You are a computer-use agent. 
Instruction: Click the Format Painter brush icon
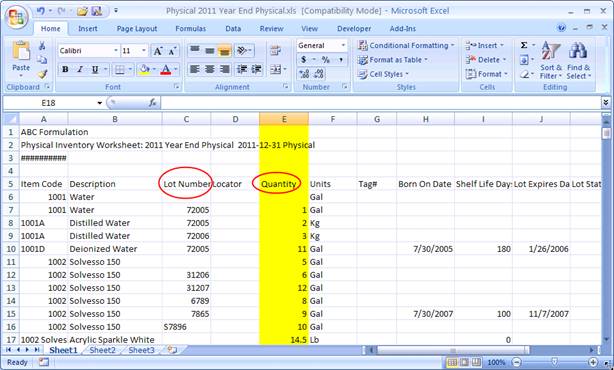pyautogui.click(x=42, y=74)
